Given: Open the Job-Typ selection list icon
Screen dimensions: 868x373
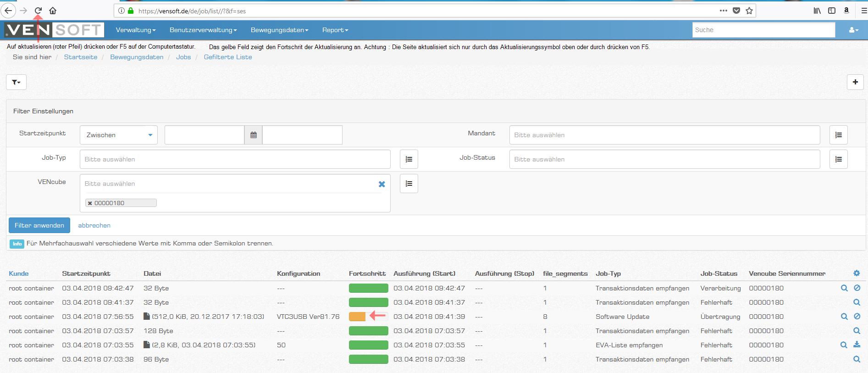Looking at the screenshot, I should click(409, 160).
